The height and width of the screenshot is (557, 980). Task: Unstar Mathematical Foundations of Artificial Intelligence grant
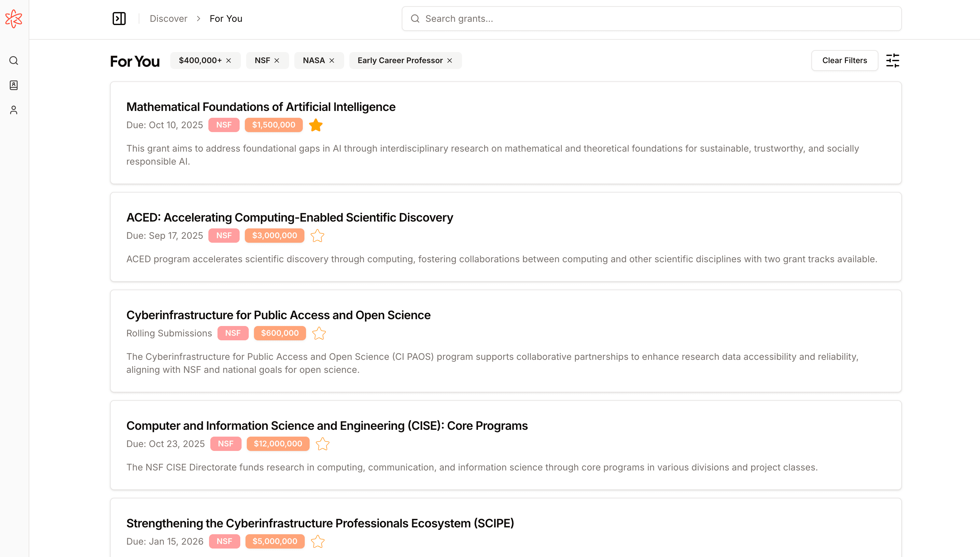(x=316, y=125)
